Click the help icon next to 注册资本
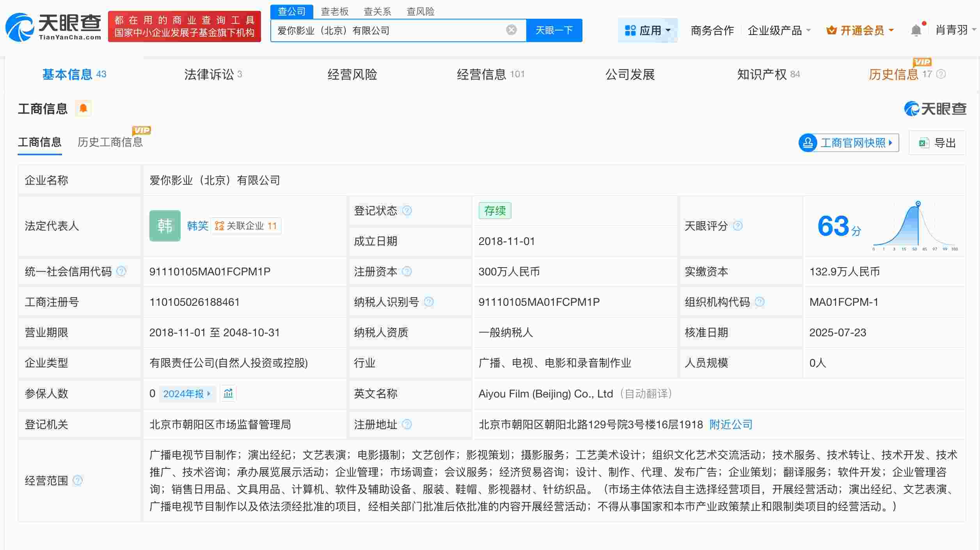 click(407, 271)
